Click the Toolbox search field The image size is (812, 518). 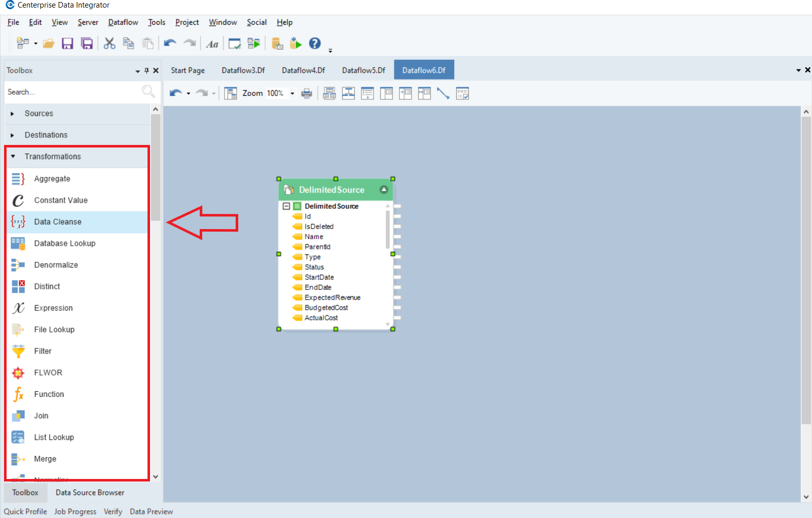tap(73, 92)
